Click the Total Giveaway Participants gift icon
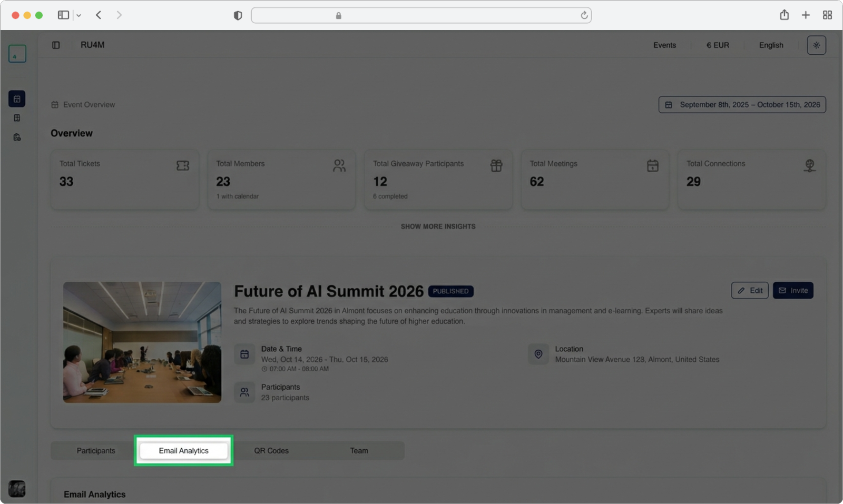This screenshot has width=843, height=504. coord(496,166)
